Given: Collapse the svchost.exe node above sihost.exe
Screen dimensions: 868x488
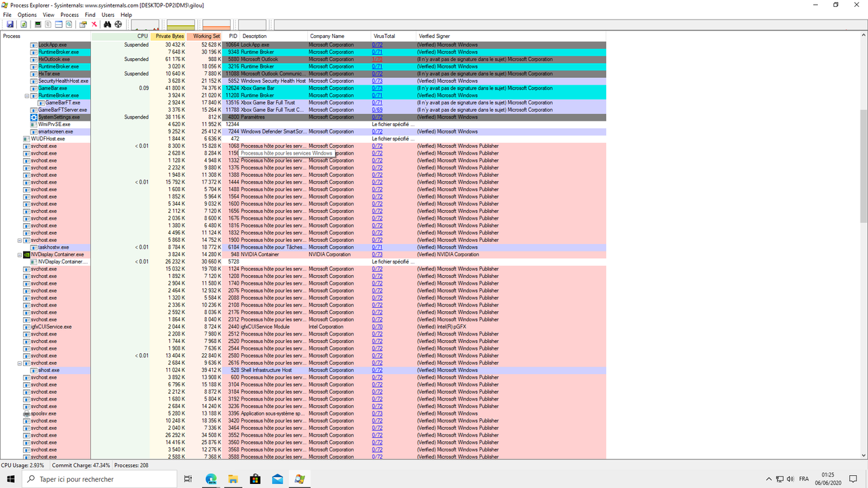Looking at the screenshot, I should click(20, 363).
